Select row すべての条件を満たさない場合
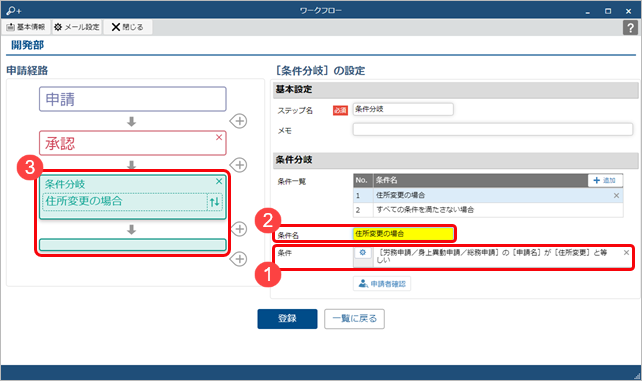Image resolution: width=642 pixels, height=381 pixels. pyautogui.click(x=488, y=210)
